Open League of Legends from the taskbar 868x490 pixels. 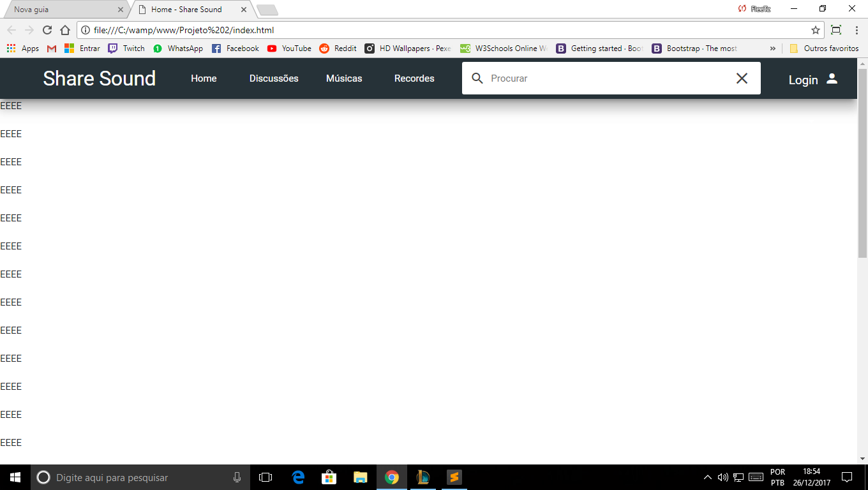click(x=423, y=477)
